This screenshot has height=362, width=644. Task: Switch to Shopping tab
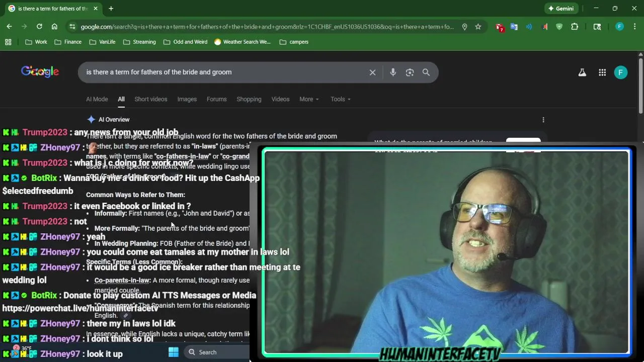249,99
